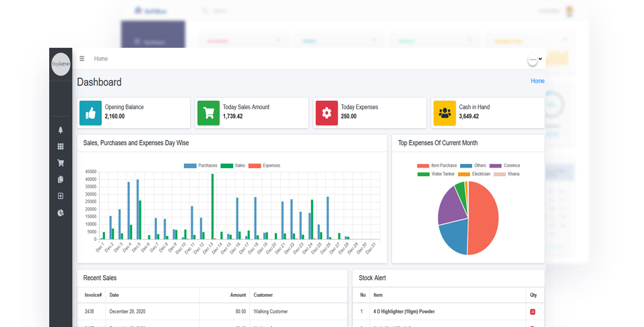
Task: Click Home in the top navigation bar
Action: (x=101, y=59)
